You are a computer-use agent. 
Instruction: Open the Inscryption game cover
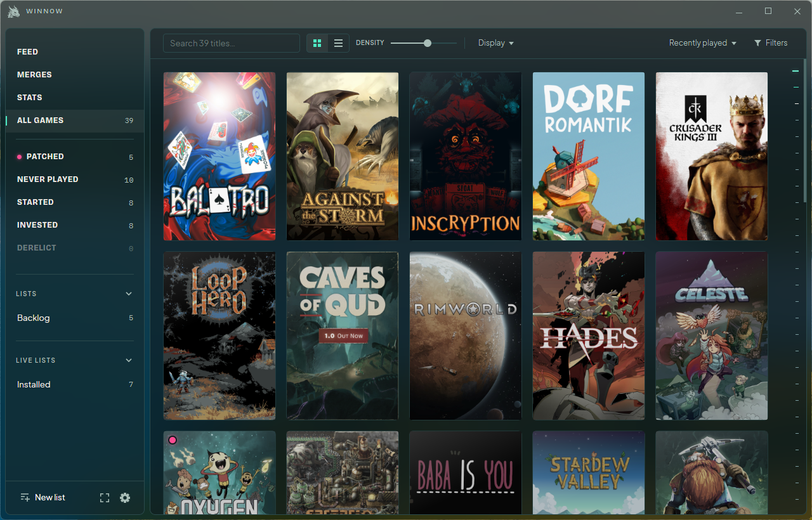coord(466,156)
